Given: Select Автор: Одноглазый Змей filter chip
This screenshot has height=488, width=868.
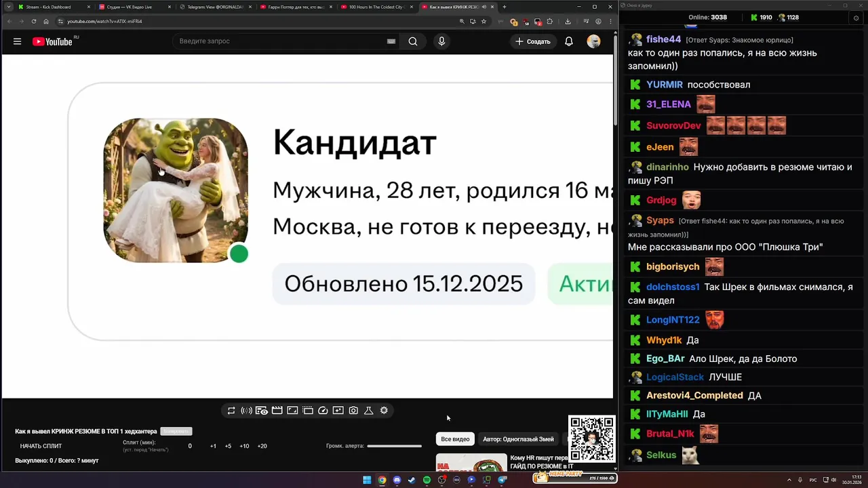Looking at the screenshot, I should (x=519, y=439).
